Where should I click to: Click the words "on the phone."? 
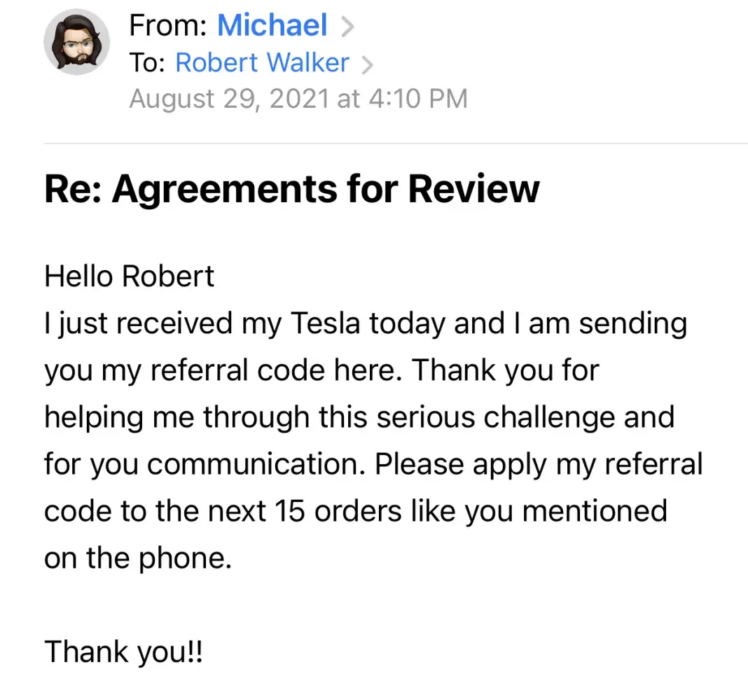pyautogui.click(x=137, y=558)
